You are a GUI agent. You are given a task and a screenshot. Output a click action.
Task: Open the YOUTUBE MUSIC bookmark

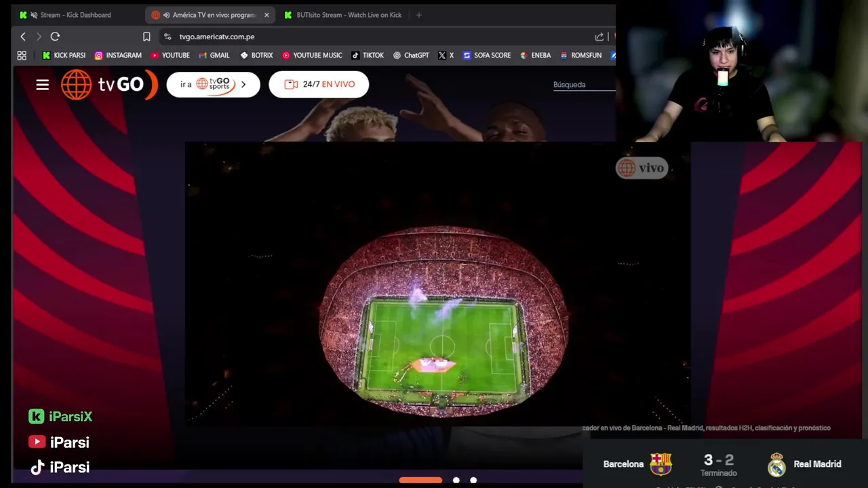click(312, 56)
